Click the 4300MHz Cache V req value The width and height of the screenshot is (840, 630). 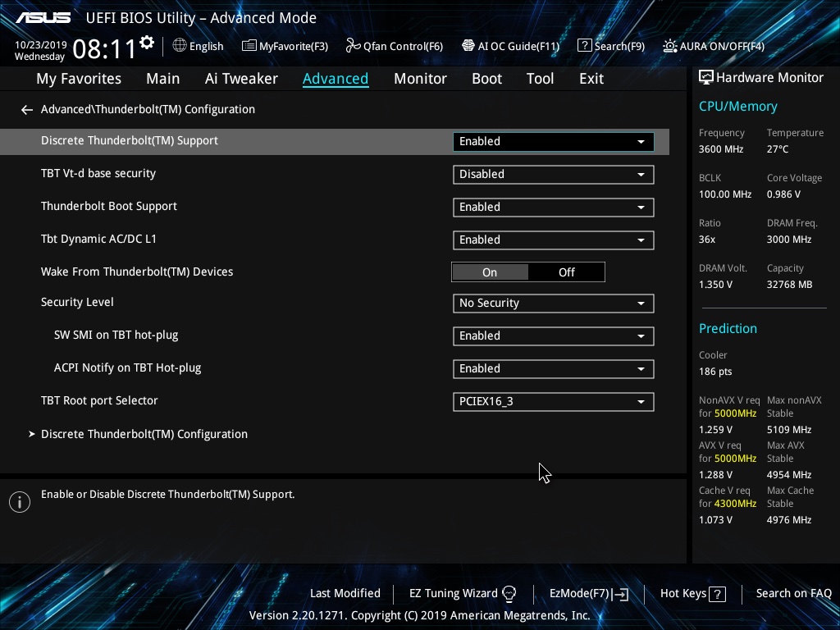tap(735, 504)
